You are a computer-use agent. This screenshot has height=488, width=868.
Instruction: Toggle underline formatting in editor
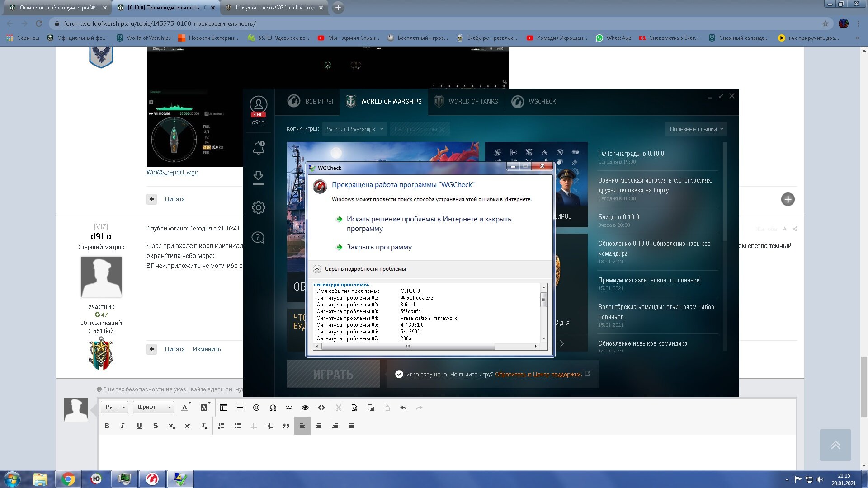[139, 426]
